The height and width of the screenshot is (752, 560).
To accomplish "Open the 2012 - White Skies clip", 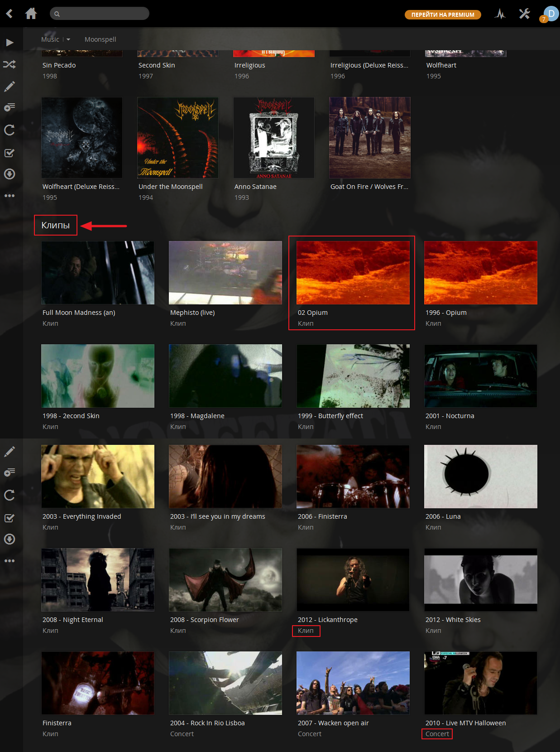I will click(x=481, y=580).
